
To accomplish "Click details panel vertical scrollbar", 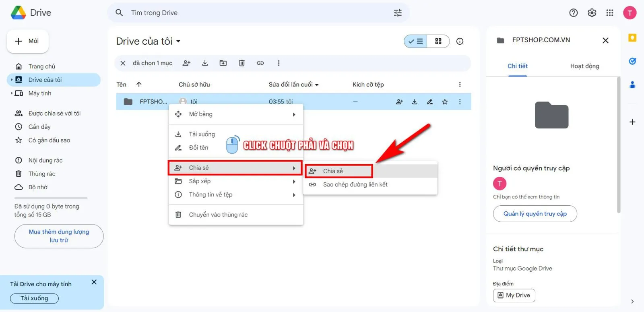I will pos(619,145).
